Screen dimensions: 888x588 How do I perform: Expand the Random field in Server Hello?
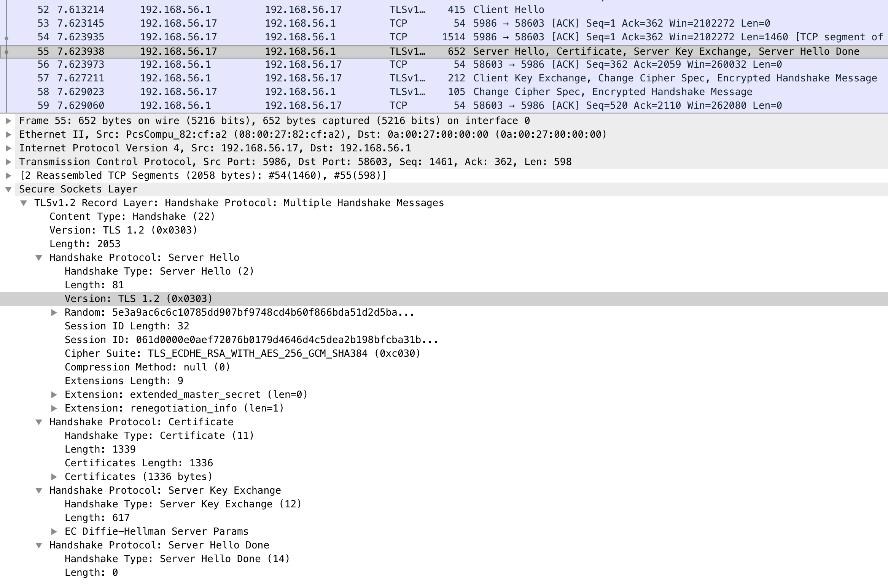(53, 312)
